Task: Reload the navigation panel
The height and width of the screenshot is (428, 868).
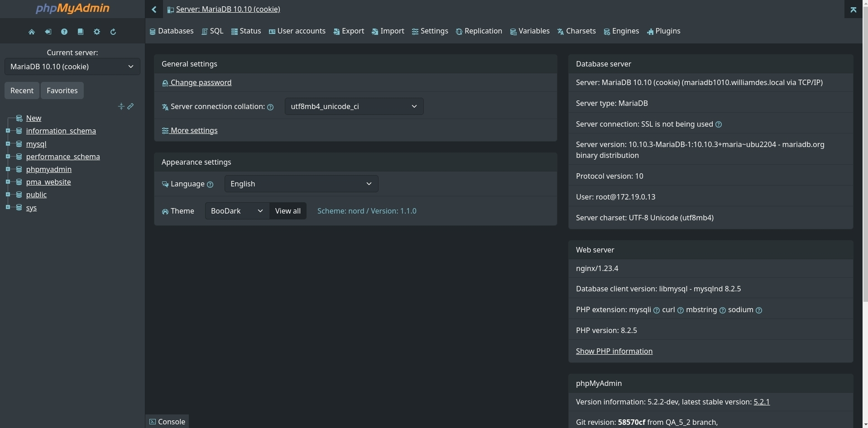Action: [113, 32]
